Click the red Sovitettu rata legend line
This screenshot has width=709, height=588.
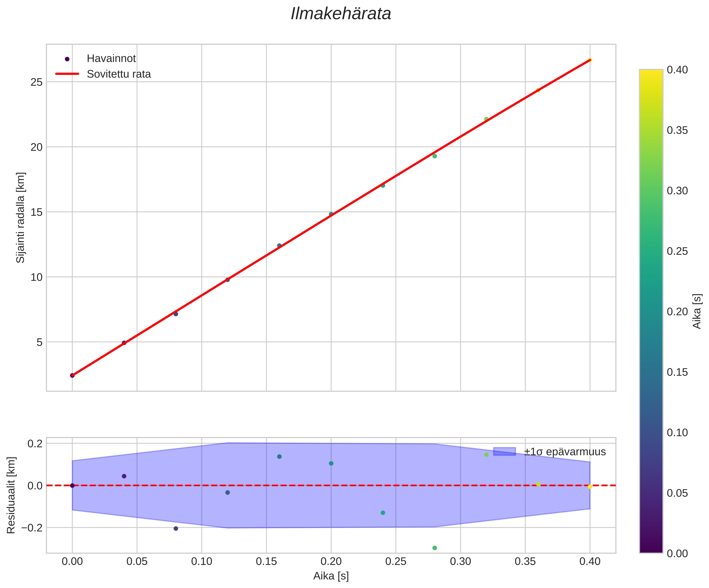[x=67, y=74]
